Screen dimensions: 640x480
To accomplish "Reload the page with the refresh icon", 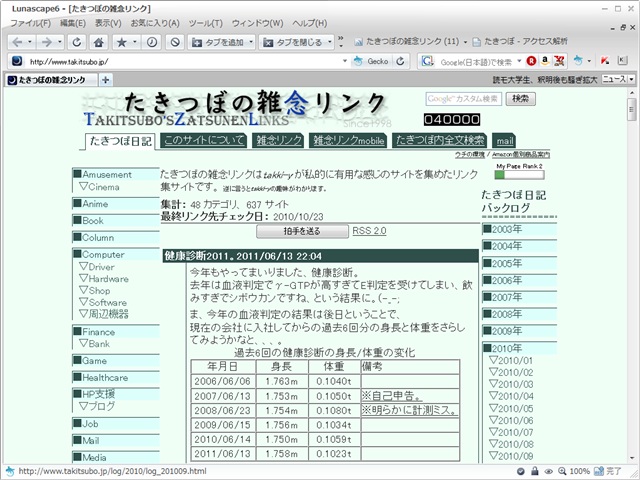I will 74,42.
